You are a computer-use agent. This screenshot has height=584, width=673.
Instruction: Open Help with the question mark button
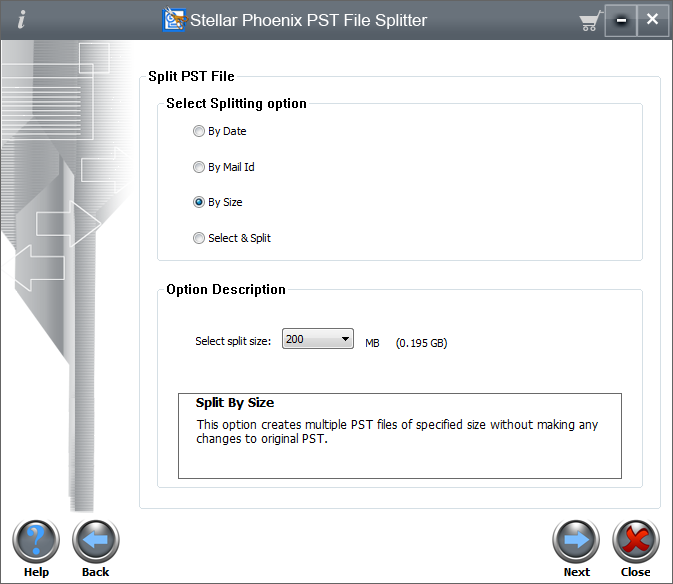(36, 541)
